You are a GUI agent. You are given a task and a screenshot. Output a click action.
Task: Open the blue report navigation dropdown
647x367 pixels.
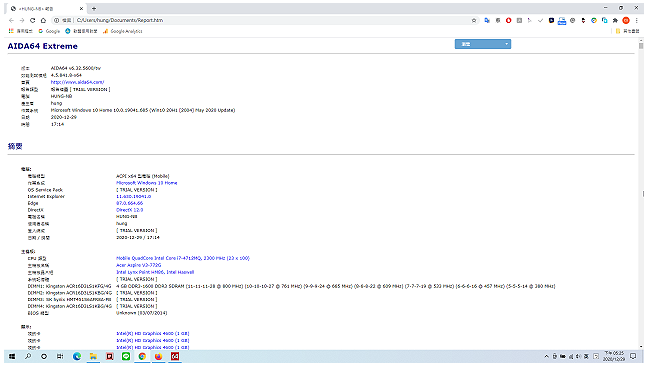click(483, 44)
